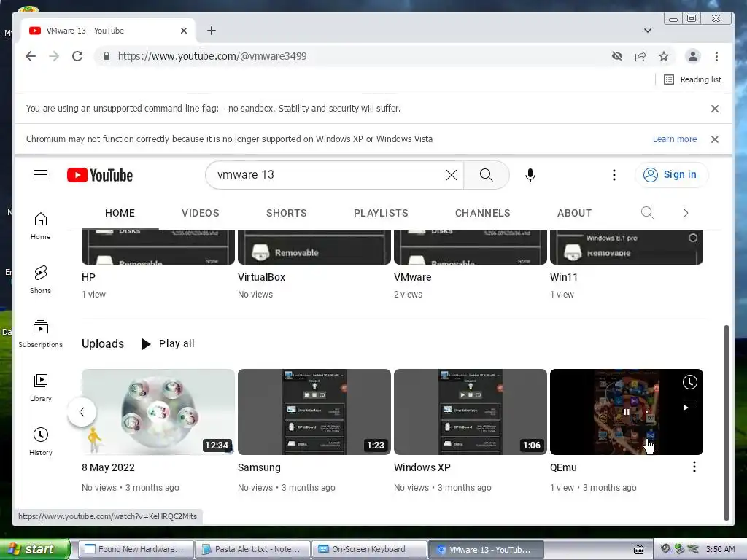Click the Windows start button
The image size is (747, 560).
click(35, 549)
